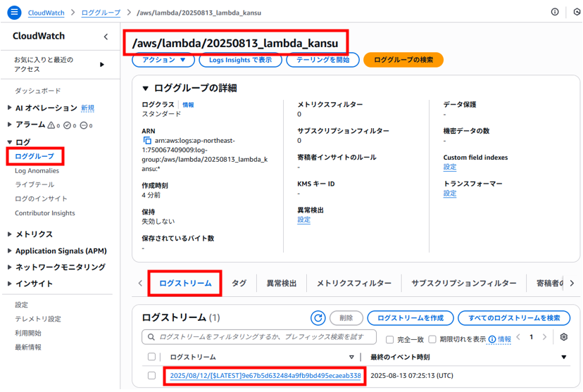Click the 削除 button
Image resolution: width=583 pixels, height=392 pixels.
tap(346, 318)
